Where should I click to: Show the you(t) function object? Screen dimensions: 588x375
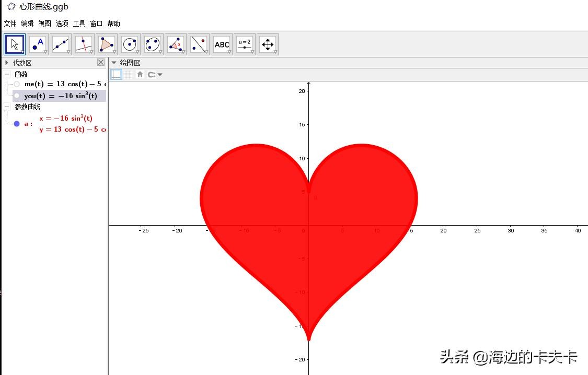[x=17, y=96]
